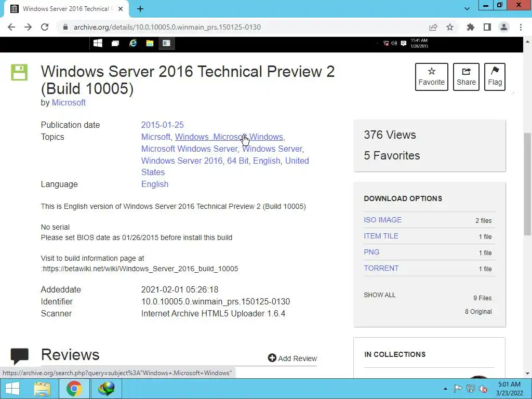The height and width of the screenshot is (399, 532).
Task: Open the Chrome three-dot menu
Action: pyautogui.click(x=521, y=27)
